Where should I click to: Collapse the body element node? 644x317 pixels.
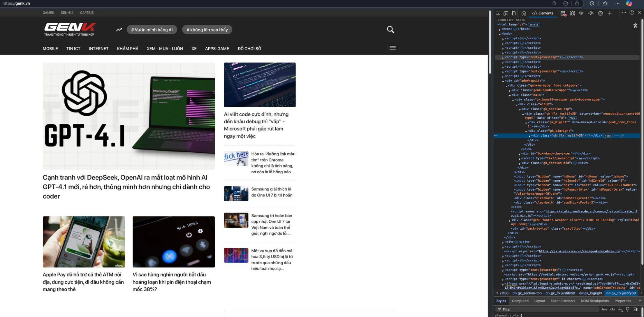click(x=500, y=34)
